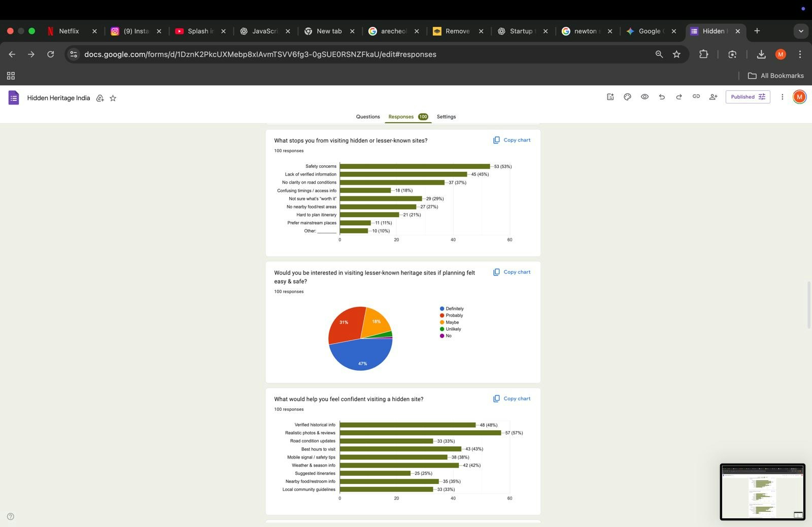Close the Netflix tab
Viewport: 812px width, 527px height.
94,31
